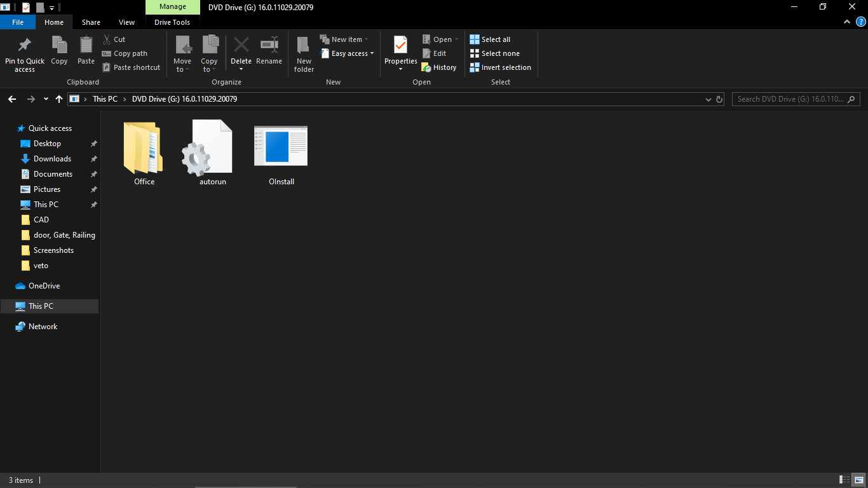Click Invert selection
This screenshot has width=868, height=488.
click(x=501, y=67)
